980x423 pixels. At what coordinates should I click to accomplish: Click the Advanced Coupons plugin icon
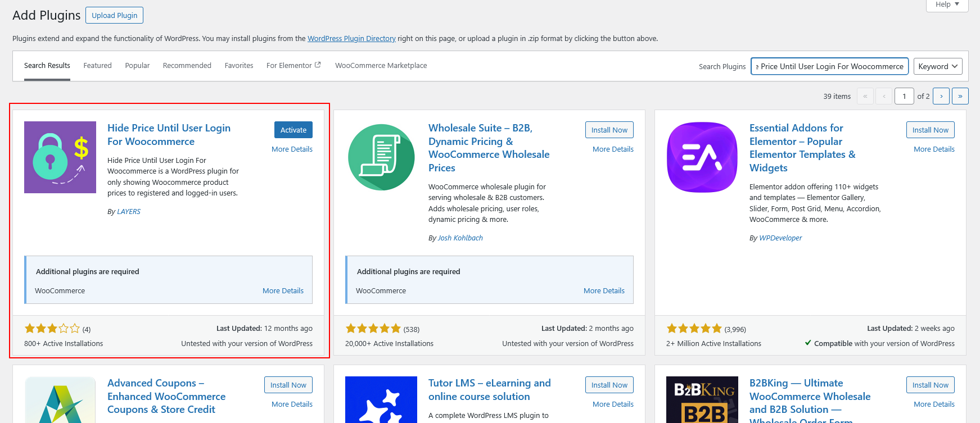(60, 400)
